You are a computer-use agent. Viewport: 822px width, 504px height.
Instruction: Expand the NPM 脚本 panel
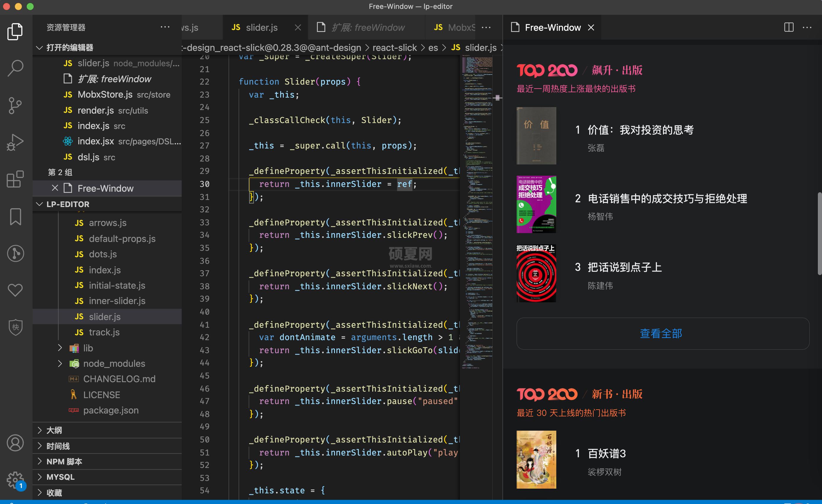tap(107, 461)
